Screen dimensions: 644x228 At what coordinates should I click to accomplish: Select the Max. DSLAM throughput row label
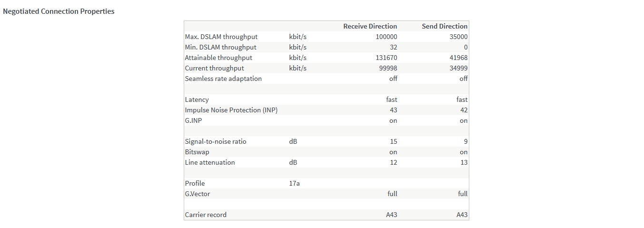221,37
